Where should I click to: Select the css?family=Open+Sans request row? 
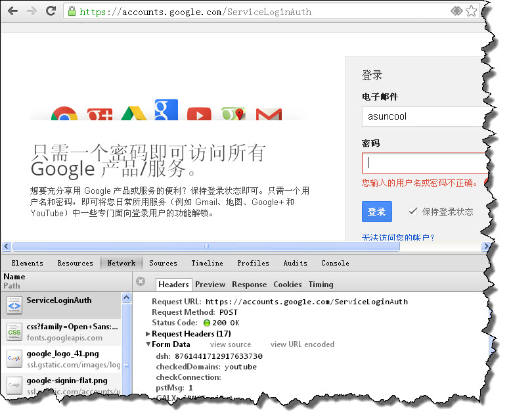coord(61,332)
